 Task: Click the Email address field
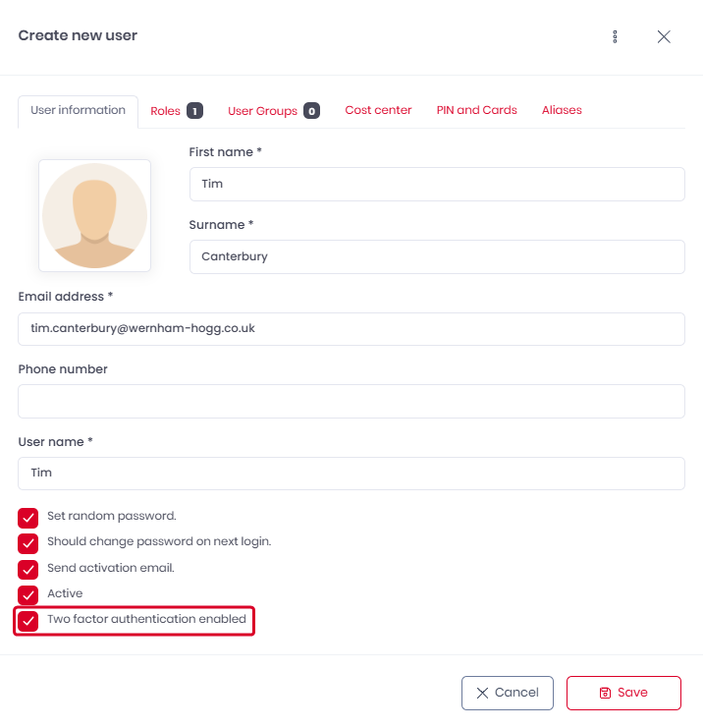(351, 329)
